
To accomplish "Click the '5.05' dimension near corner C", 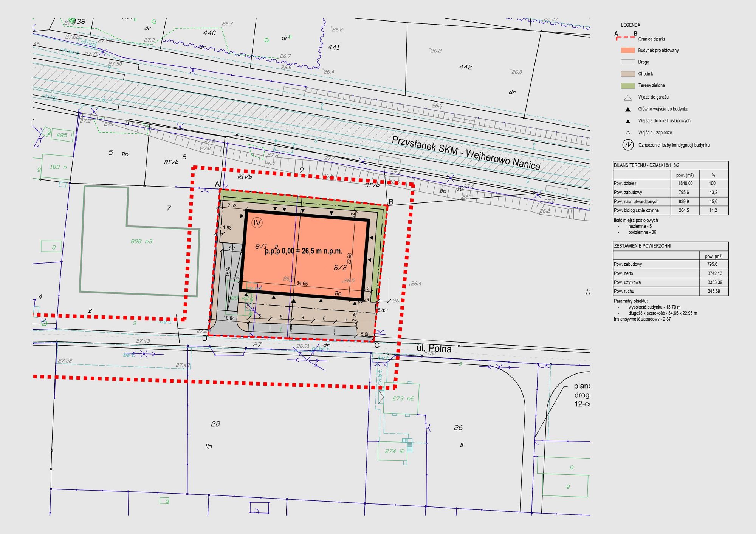I will (365, 334).
